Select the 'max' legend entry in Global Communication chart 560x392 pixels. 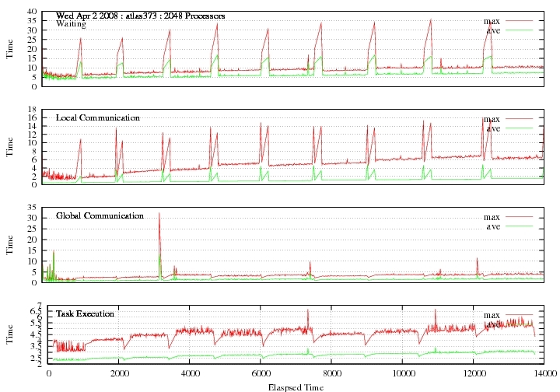coord(492,217)
